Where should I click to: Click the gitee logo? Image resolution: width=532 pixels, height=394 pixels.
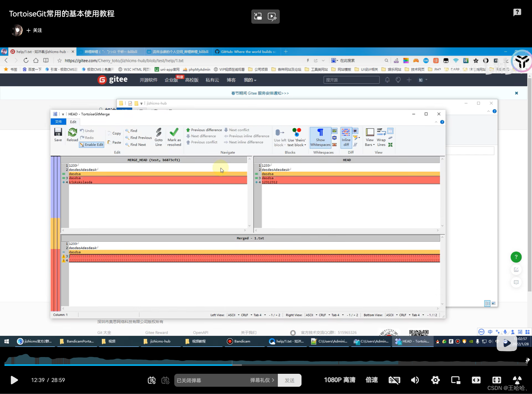(113, 80)
